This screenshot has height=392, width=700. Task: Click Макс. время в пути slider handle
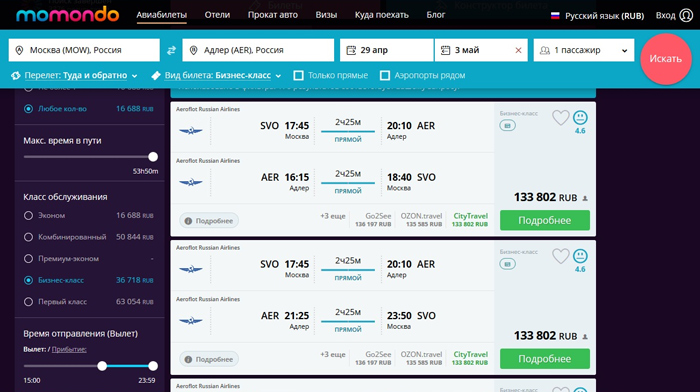pos(153,157)
